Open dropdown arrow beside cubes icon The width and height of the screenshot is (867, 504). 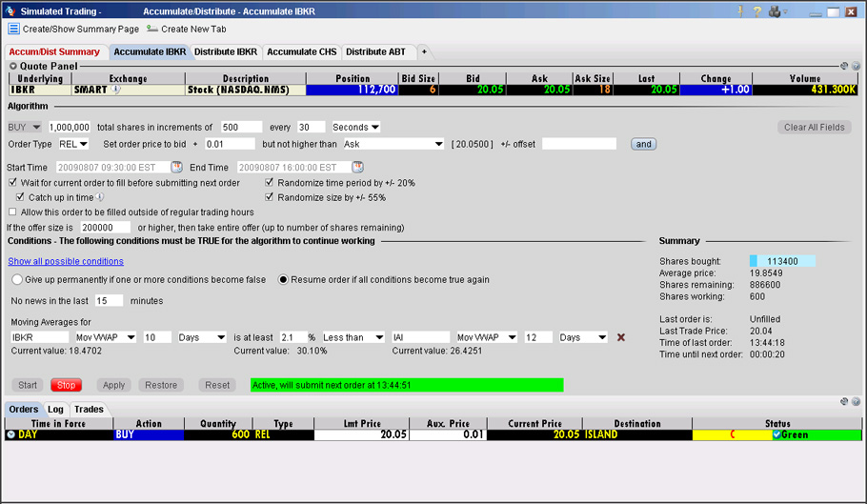(785, 11)
